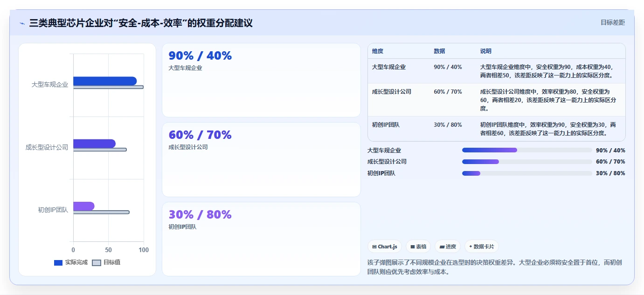The image size is (644, 295).
Task: Click the 100 tick on the chart axis
Action: point(144,250)
